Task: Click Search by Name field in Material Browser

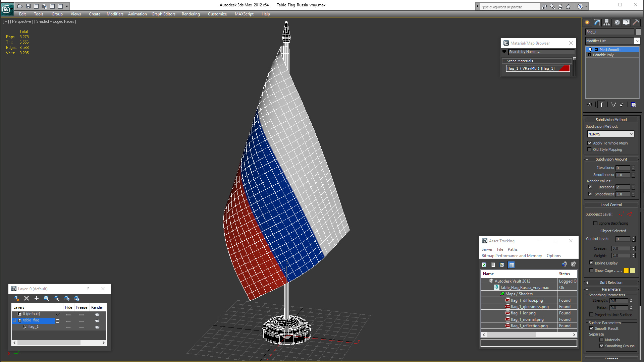Action: tap(541, 52)
